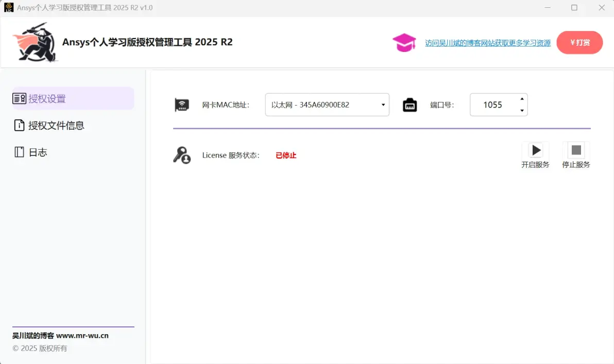Image resolution: width=614 pixels, height=364 pixels.
Task: Expand the 网卡MAC地址 dropdown arrow
Action: click(x=383, y=105)
